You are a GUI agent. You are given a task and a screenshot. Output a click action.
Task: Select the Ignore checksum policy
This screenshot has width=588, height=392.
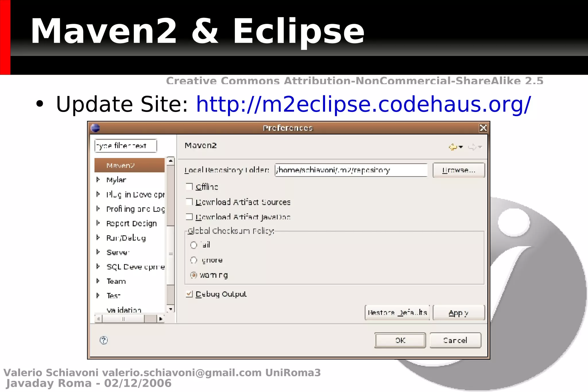tap(194, 260)
